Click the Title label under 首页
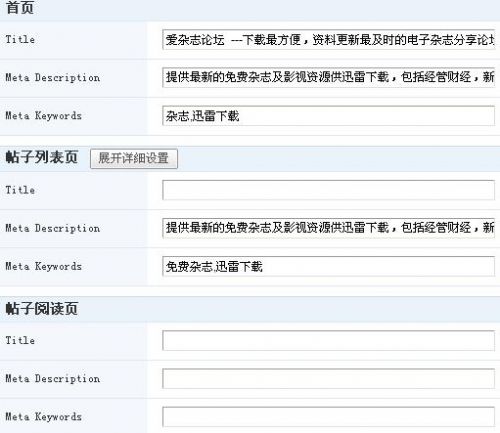 pyautogui.click(x=20, y=39)
